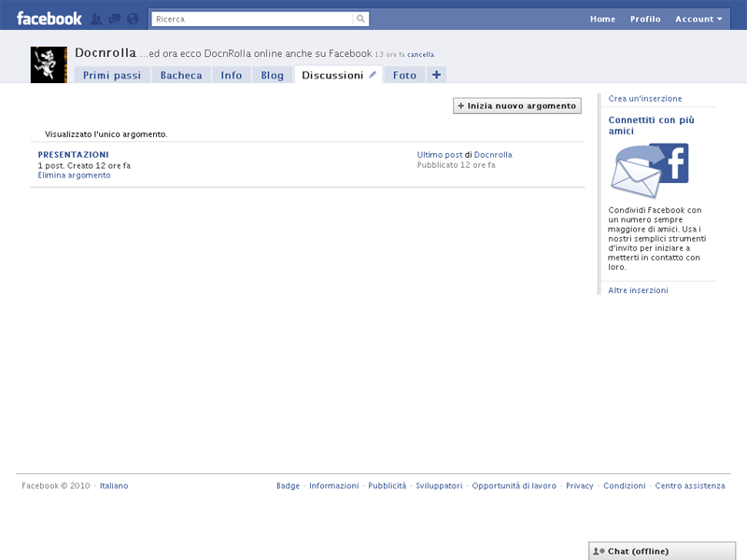Screen dimensions: 747x560
Task: Click 'Visualizzato l'unico argomento.' text
Action: point(106,134)
